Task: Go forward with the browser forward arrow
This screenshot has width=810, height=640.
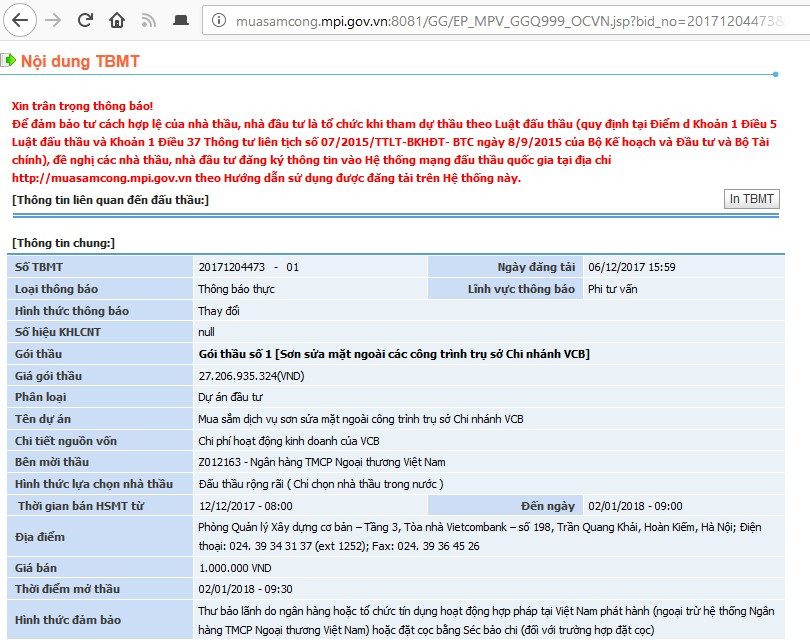Action: (53, 20)
